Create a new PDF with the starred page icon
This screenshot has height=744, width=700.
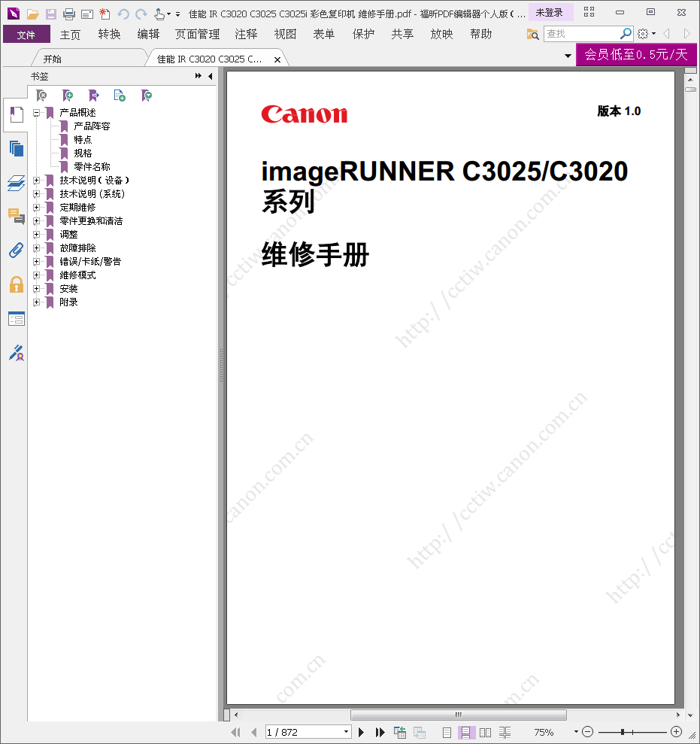pos(105,14)
